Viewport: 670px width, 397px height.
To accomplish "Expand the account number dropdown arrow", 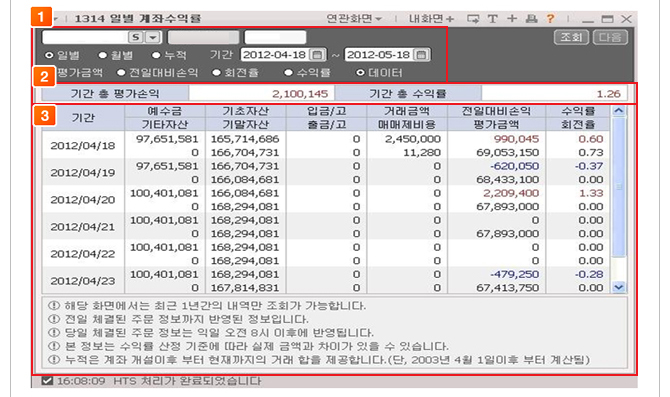I will 153,37.
